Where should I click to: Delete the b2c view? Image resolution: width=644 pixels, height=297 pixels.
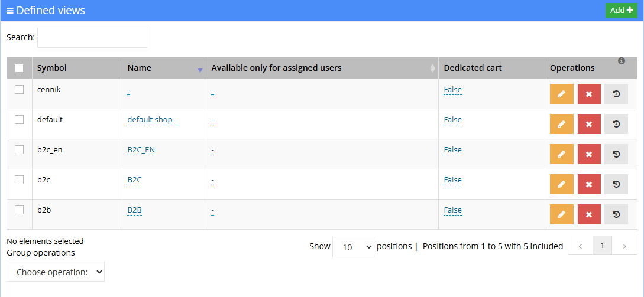tap(589, 184)
